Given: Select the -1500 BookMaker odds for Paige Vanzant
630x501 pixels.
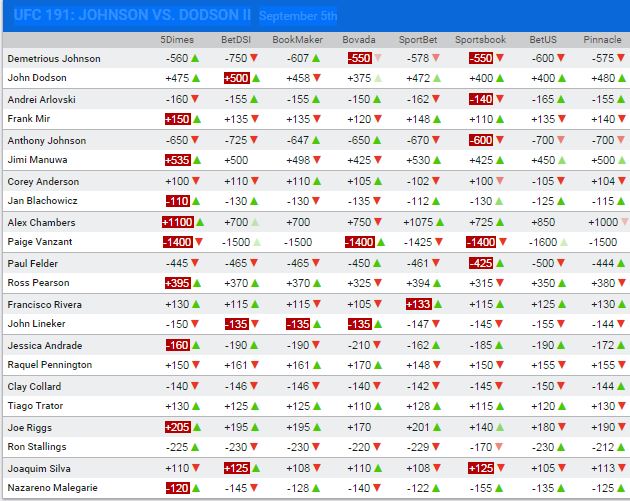Looking at the screenshot, I should click(298, 242).
